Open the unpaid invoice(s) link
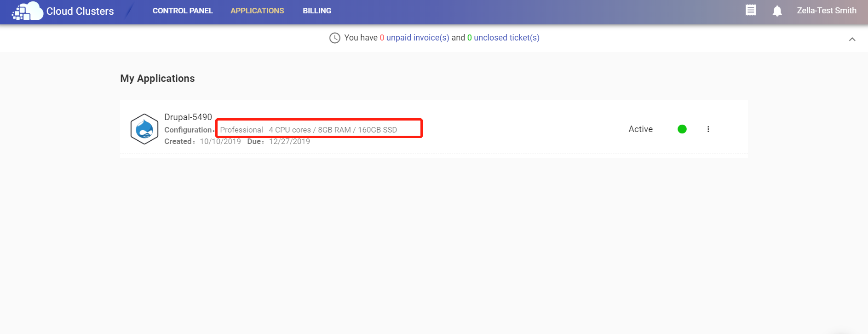Viewport: 868px width, 334px height. tap(418, 38)
